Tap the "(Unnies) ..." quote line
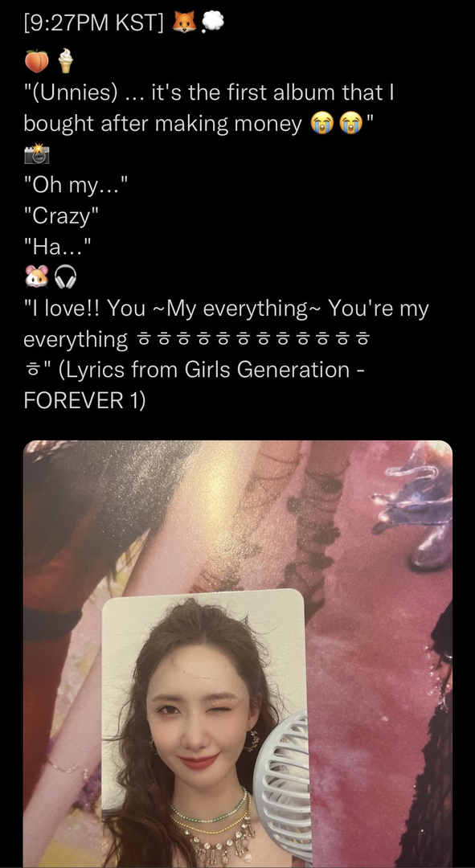Image resolution: width=475 pixels, height=868 pixels. [x=209, y=108]
